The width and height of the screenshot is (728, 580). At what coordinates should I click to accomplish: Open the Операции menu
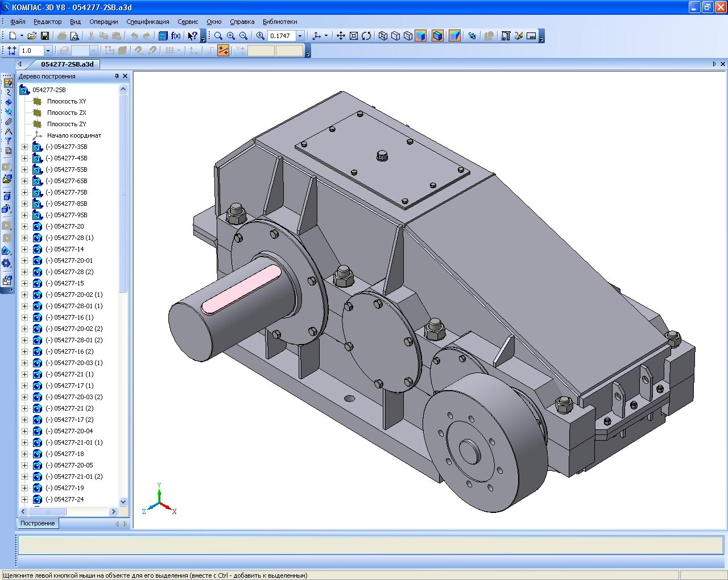pyautogui.click(x=104, y=22)
